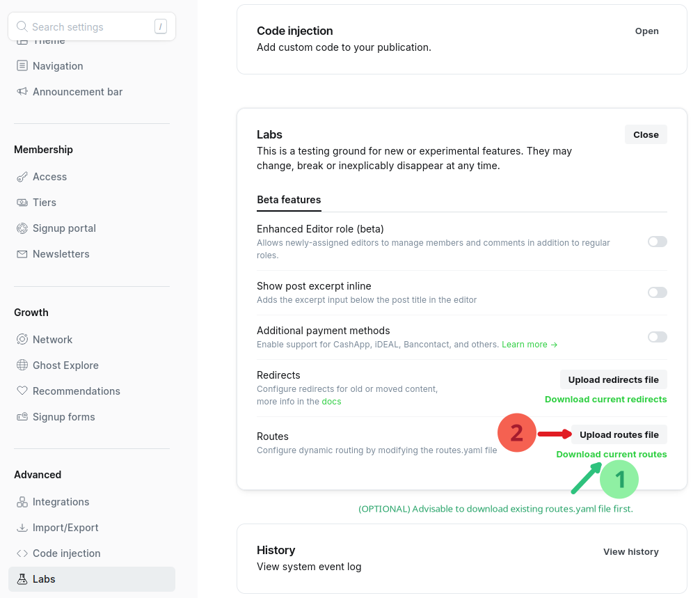Click the Integrations icon in sidebar
This screenshot has width=700, height=598.
22,502
